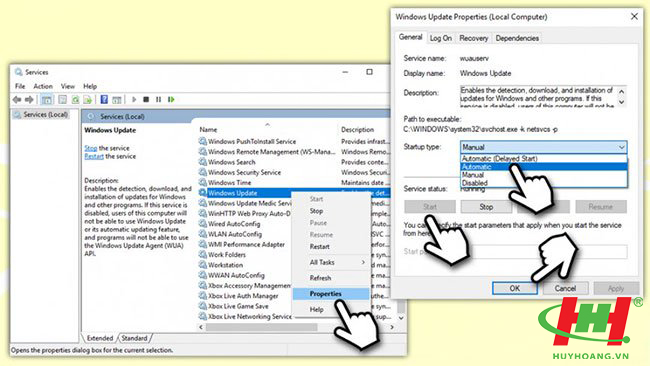Click the Forward arrow in Services toolbar
The height and width of the screenshot is (366, 650).
click(x=29, y=99)
